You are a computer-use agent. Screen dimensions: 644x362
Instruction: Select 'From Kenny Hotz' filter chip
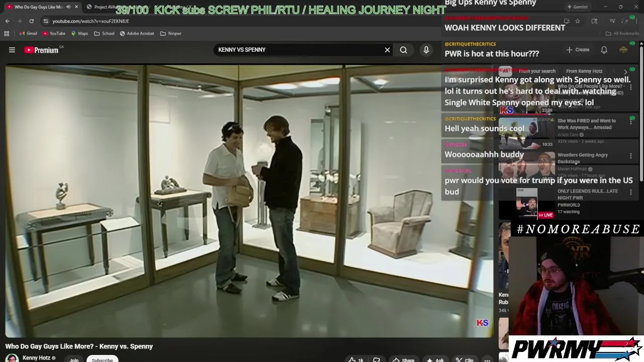tap(584, 71)
